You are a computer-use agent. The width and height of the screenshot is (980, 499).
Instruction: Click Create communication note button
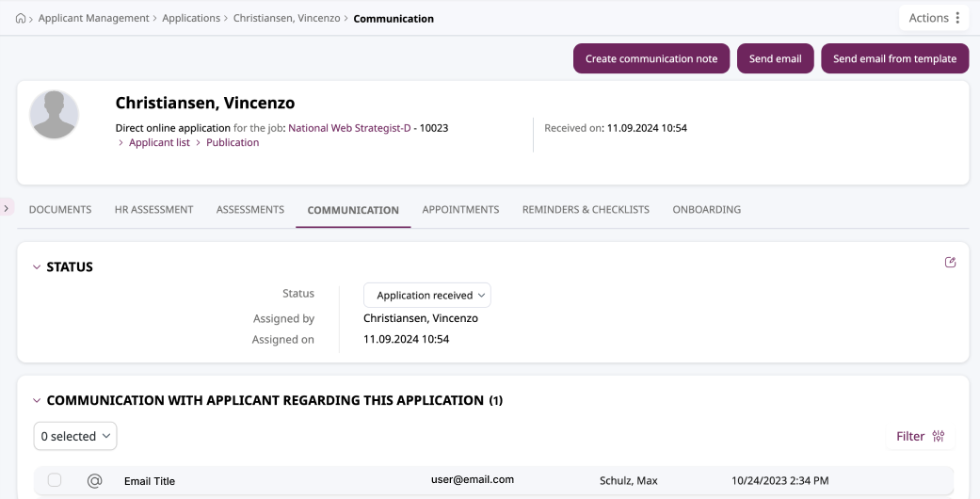point(651,58)
